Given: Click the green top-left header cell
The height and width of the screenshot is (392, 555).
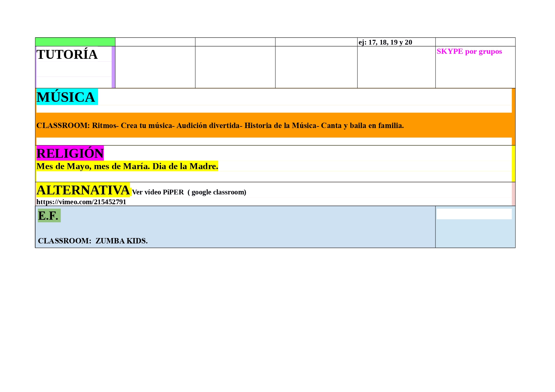Looking at the screenshot, I should pos(75,42).
